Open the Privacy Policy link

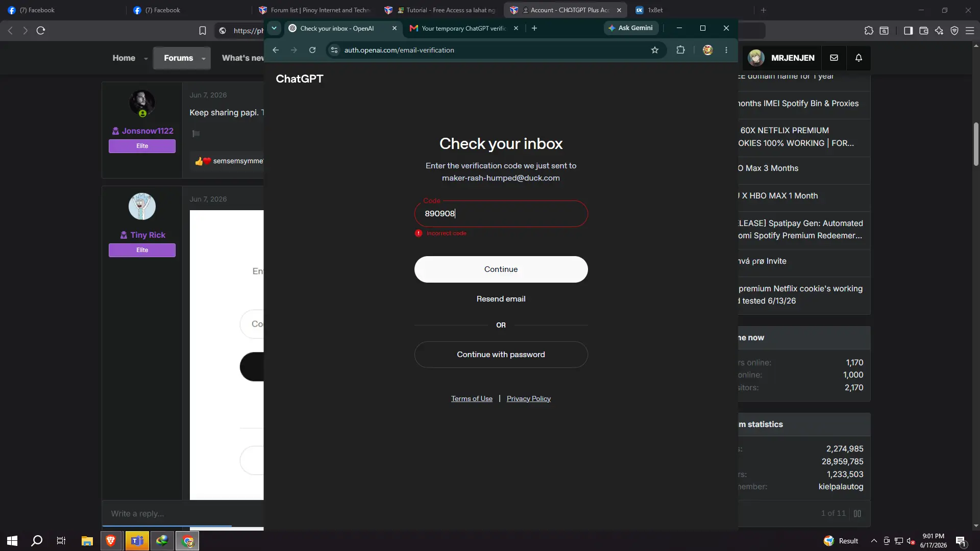[528, 398]
